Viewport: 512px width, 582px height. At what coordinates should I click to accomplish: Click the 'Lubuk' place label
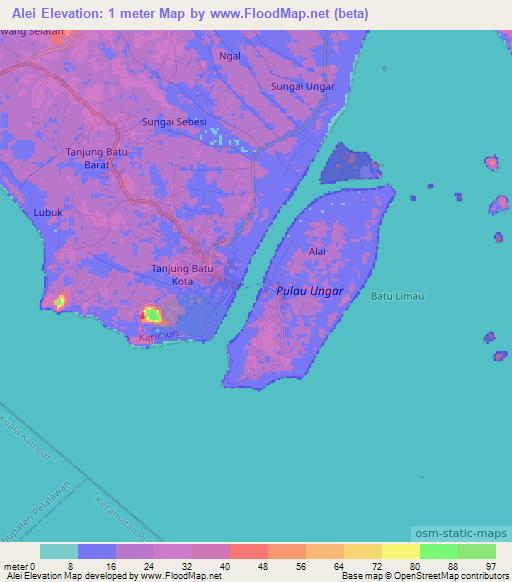tap(48, 212)
